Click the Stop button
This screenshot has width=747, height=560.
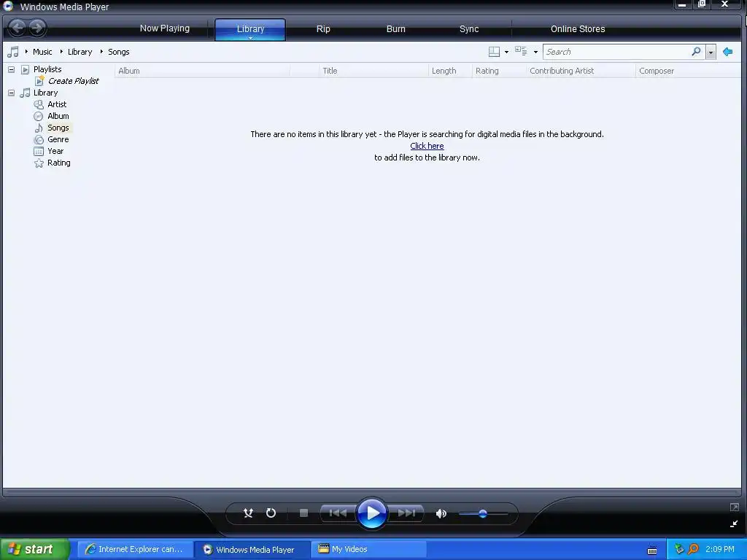(x=303, y=513)
